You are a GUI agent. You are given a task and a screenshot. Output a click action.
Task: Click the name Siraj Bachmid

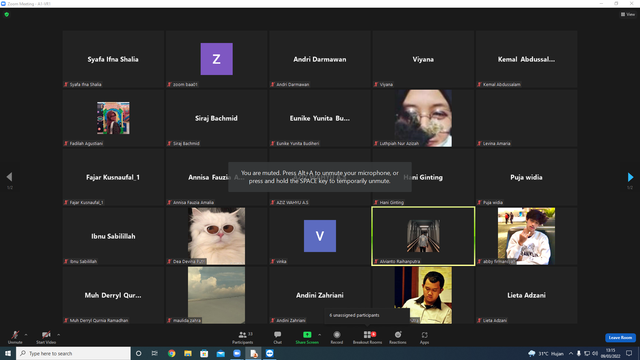pos(216,118)
